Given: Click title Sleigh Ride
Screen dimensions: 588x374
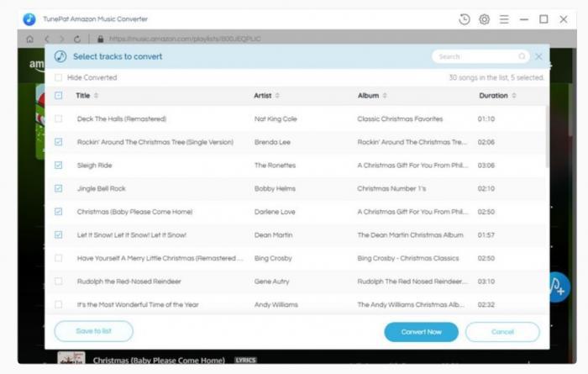Looking at the screenshot, I should [x=94, y=166].
